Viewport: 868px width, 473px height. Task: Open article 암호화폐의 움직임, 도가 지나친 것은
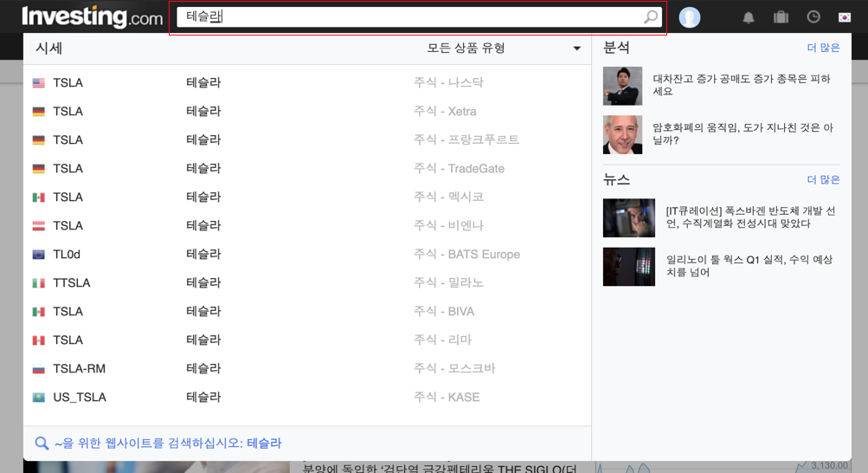[743, 134]
